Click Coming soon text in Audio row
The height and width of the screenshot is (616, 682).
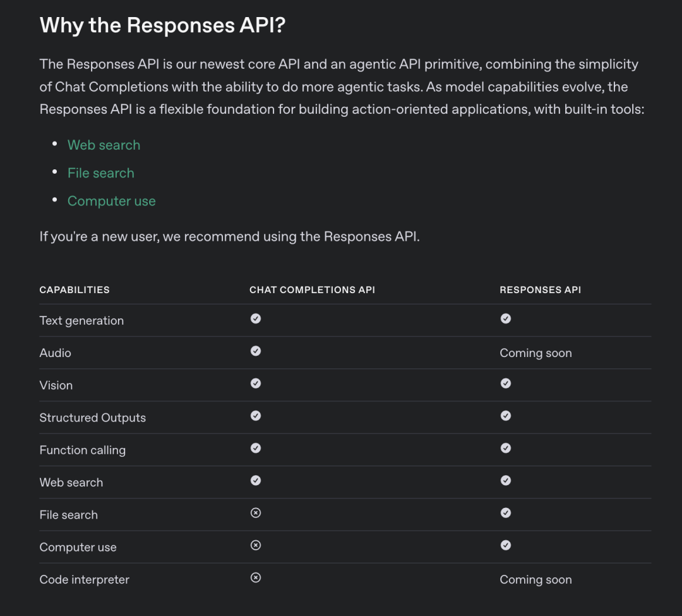tap(535, 353)
